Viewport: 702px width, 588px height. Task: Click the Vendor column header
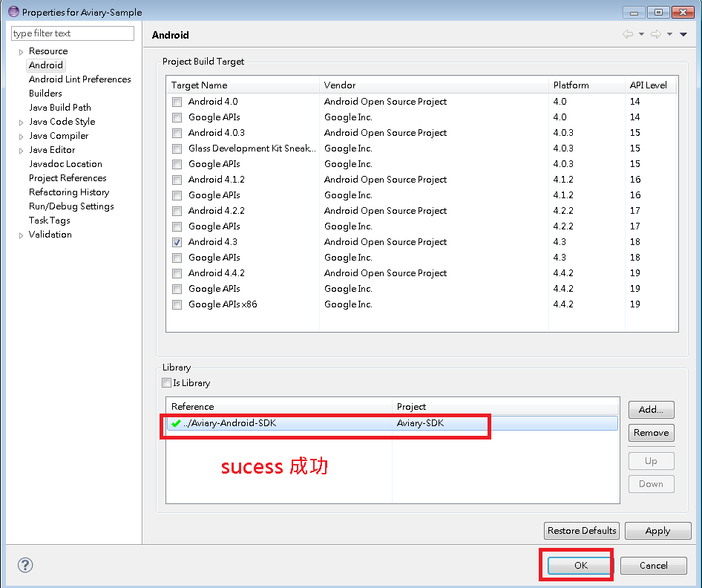click(434, 85)
